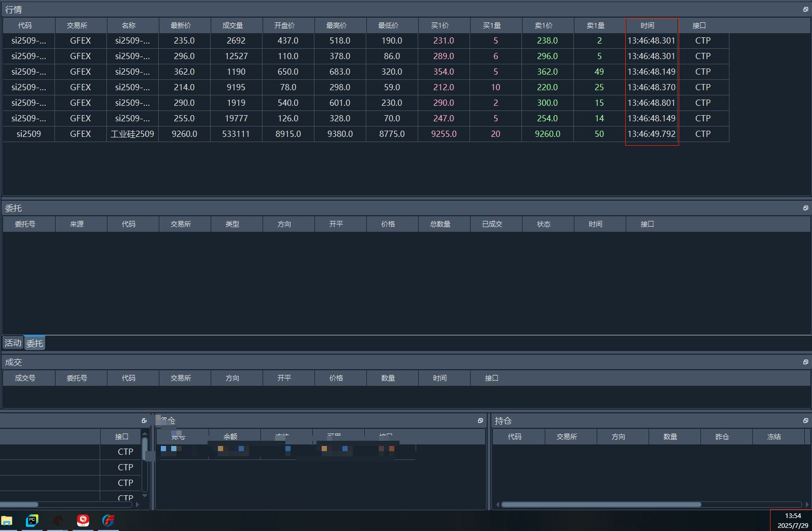Click the 总数量 header in 委托 panel
This screenshot has height=531, width=812.
click(444, 224)
